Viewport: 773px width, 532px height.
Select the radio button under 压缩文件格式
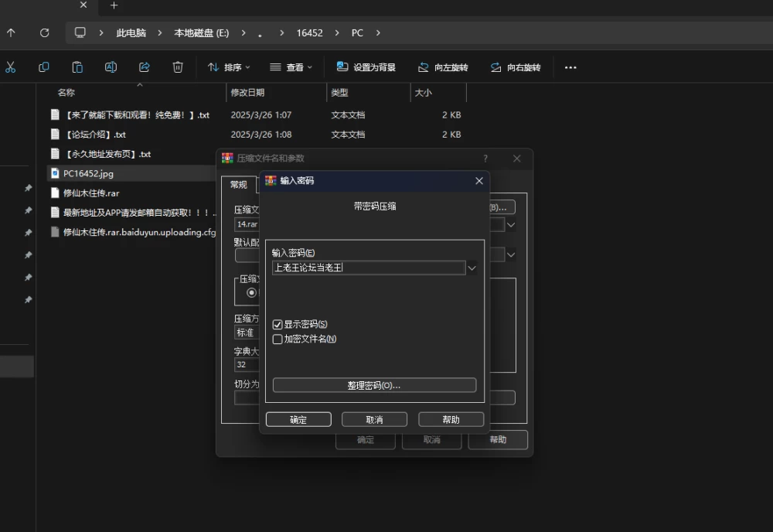point(251,293)
